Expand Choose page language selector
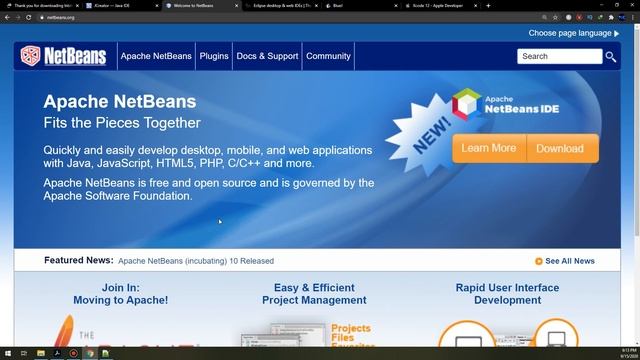 (573, 33)
